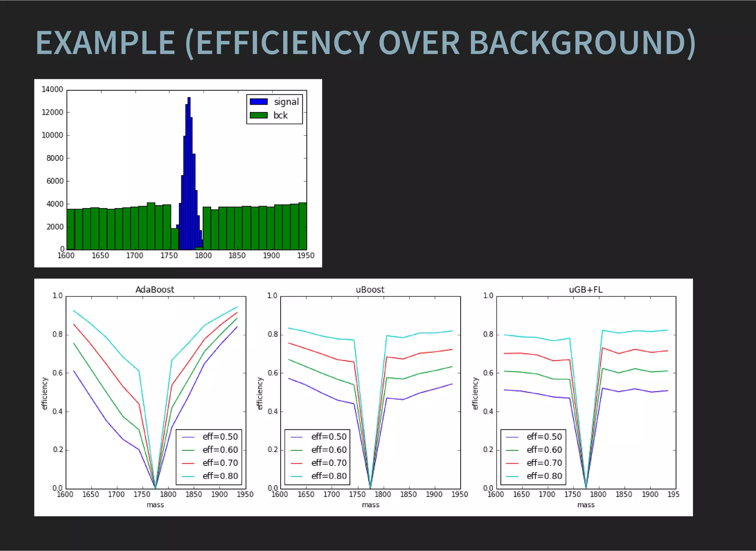Click the cyan line sample in AdaBoost legend

pos(188,477)
